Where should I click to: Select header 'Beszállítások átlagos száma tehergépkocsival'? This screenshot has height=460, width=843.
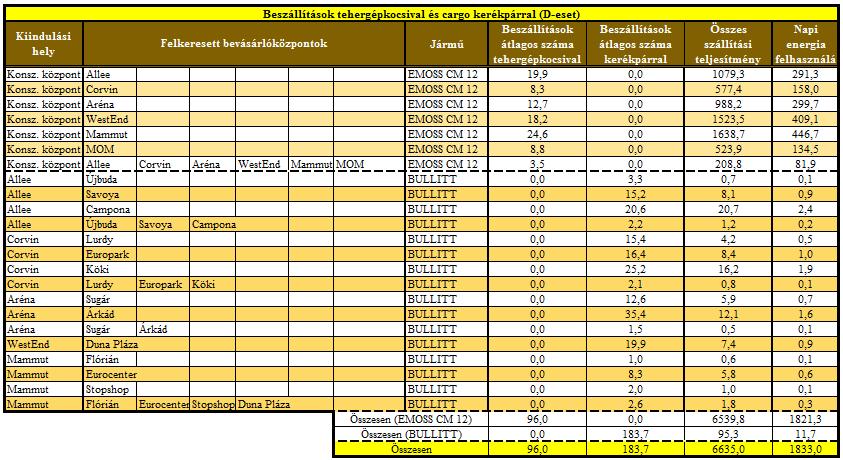537,45
